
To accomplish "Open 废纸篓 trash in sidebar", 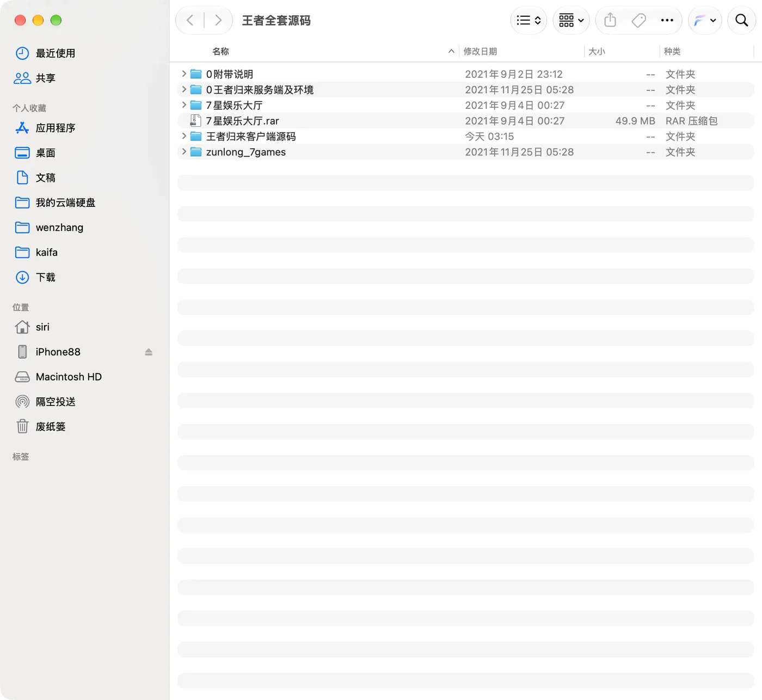I will click(51, 427).
